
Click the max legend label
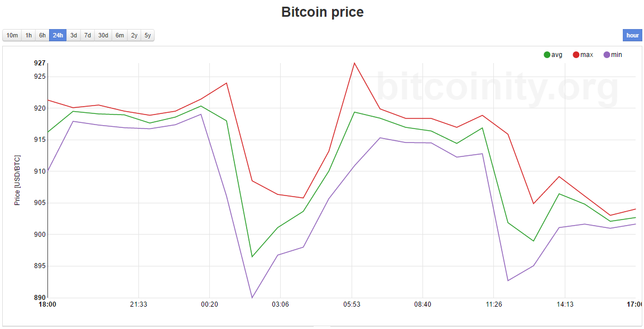(587, 55)
